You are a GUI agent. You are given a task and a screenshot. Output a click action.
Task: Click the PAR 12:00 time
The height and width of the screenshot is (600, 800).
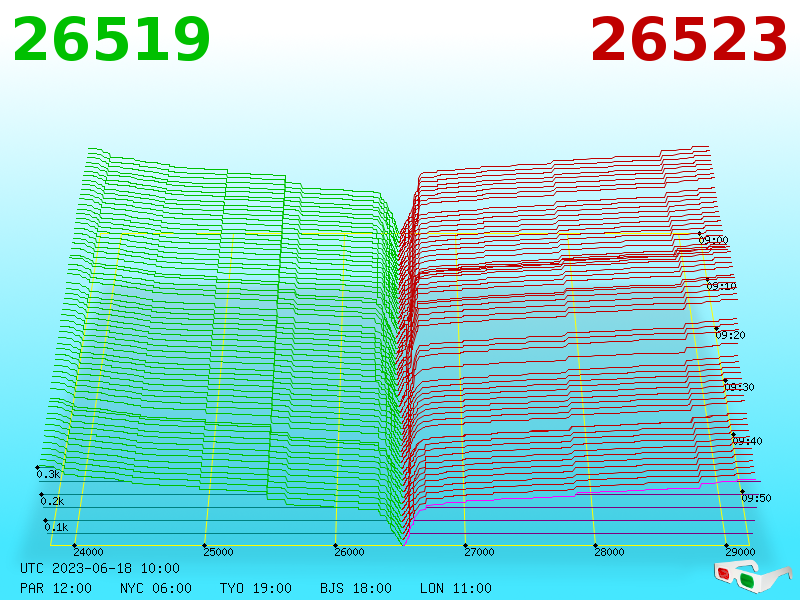(56, 588)
